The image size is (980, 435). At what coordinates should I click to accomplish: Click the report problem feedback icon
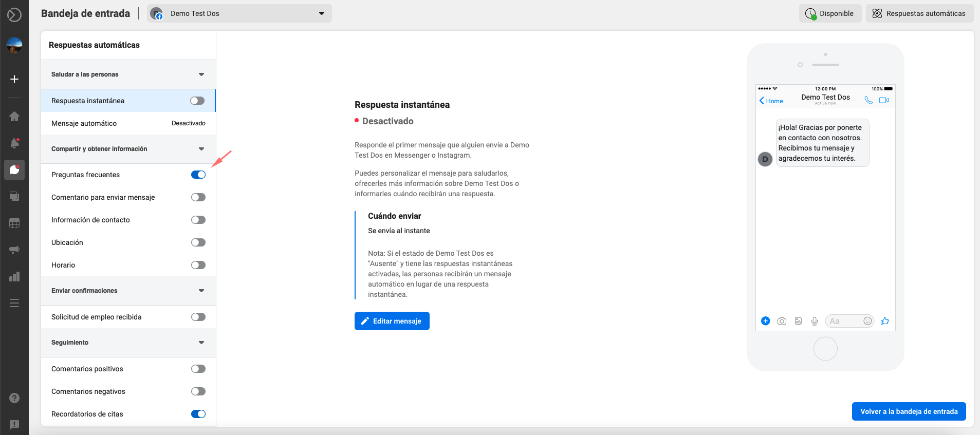click(x=14, y=425)
